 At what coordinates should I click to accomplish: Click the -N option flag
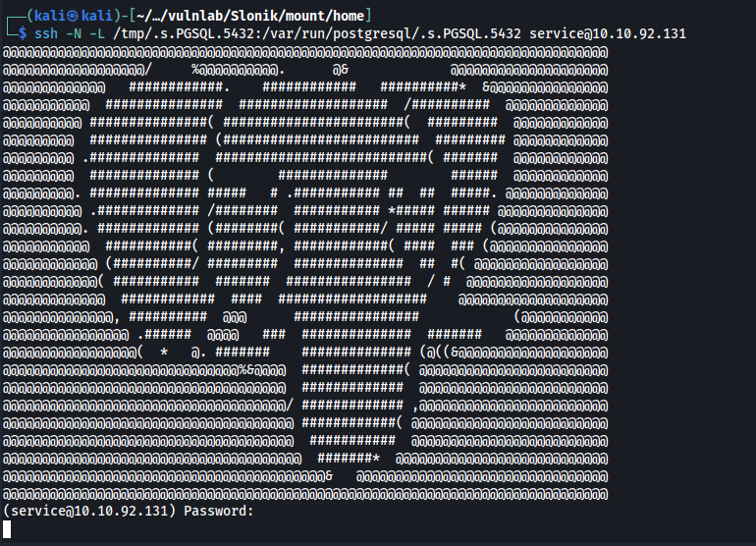click(74, 33)
